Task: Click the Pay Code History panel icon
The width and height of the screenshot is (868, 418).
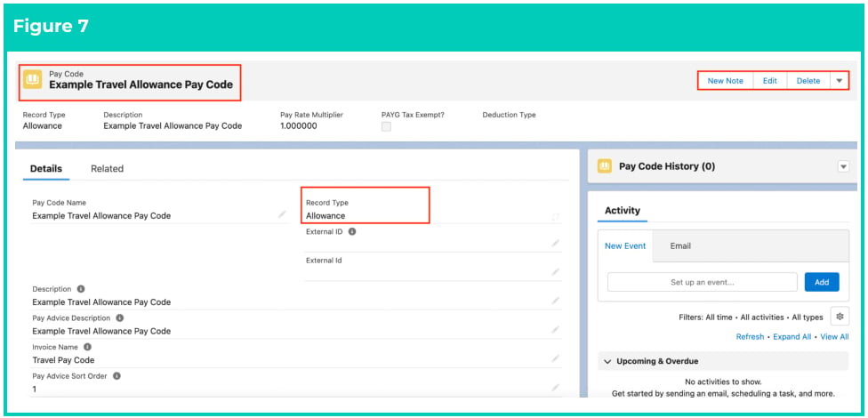Action: (605, 166)
